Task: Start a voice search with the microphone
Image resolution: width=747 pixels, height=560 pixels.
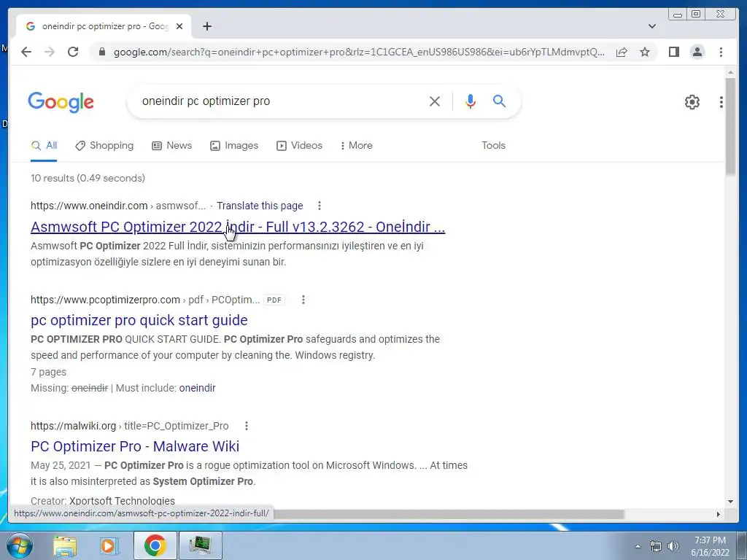Action: 471,101
